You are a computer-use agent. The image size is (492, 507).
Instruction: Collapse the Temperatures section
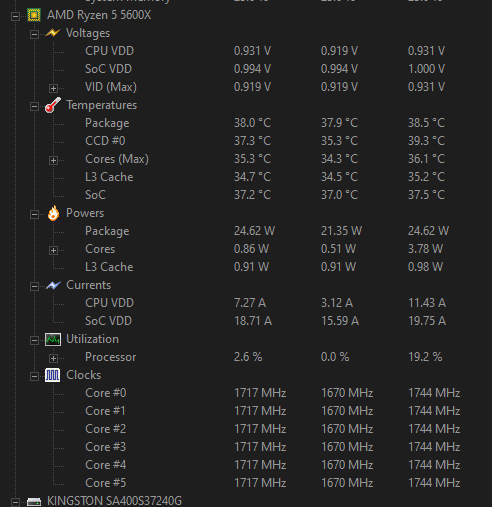click(34, 106)
